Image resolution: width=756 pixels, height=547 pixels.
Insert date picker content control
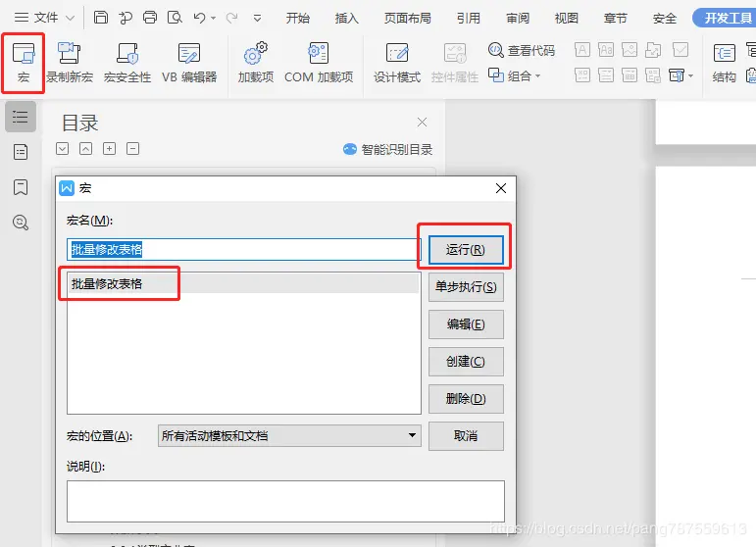(x=630, y=75)
